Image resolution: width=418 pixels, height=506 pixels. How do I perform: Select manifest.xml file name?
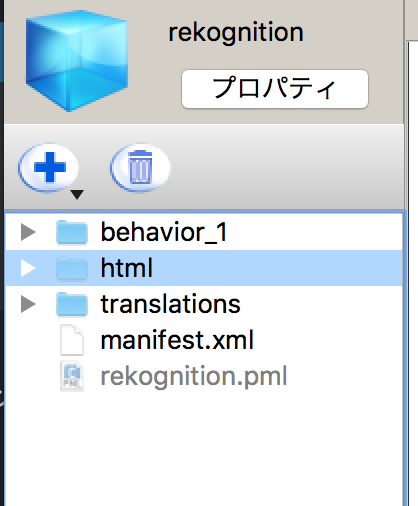pyautogui.click(x=177, y=340)
